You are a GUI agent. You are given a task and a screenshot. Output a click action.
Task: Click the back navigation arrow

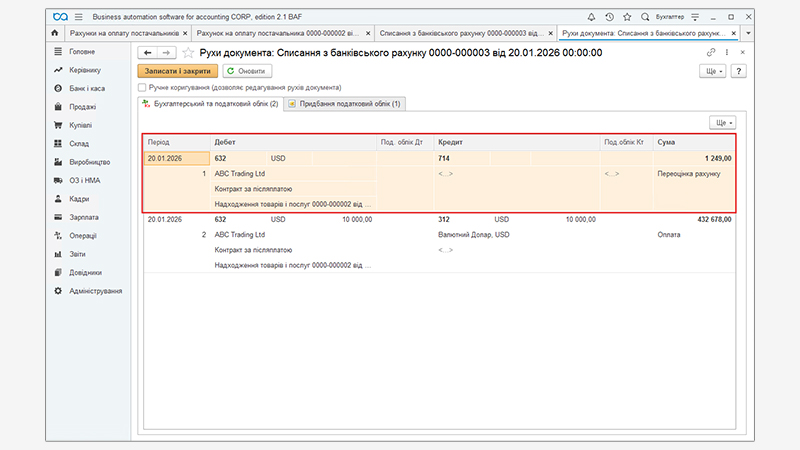(x=148, y=52)
